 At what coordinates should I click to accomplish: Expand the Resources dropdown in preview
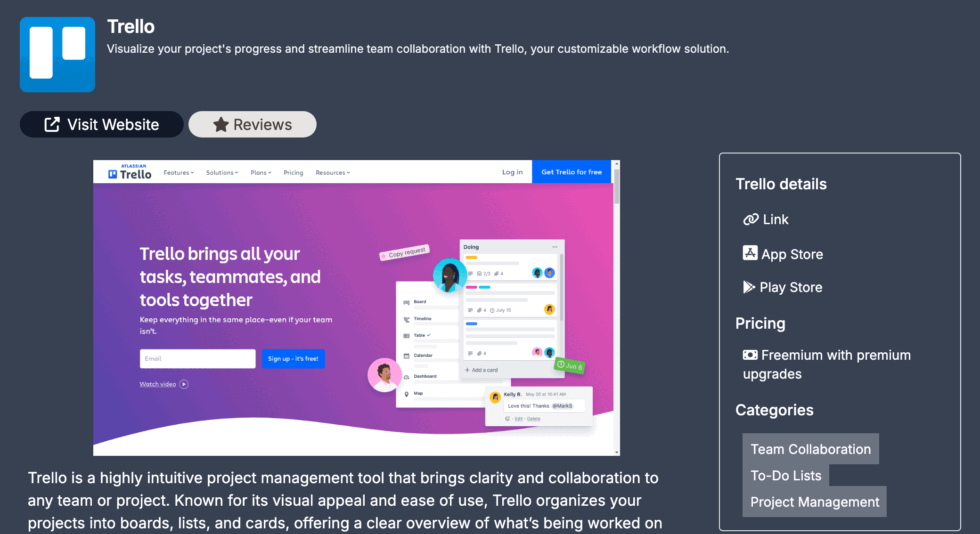[x=333, y=173]
